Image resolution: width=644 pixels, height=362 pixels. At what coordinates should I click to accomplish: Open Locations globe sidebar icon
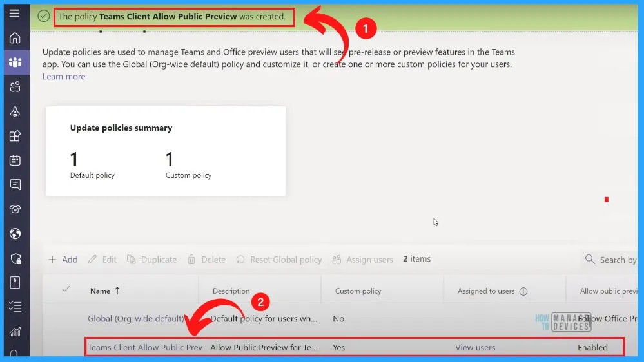point(15,234)
